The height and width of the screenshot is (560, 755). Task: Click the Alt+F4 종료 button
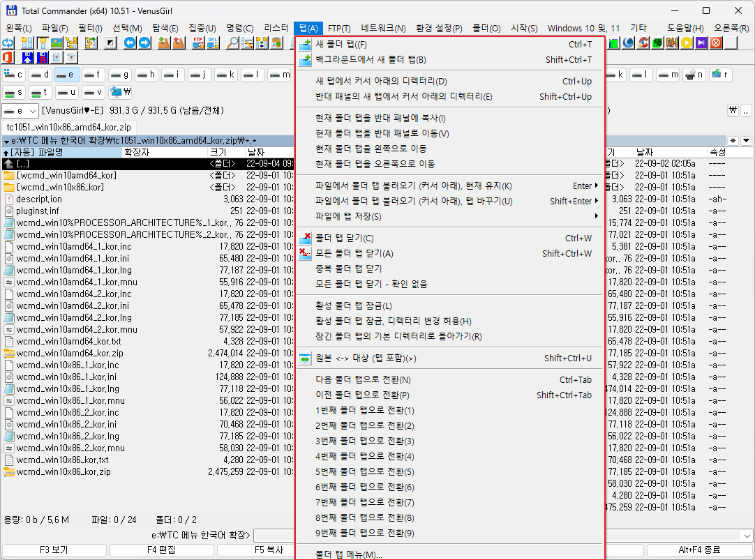pyautogui.click(x=699, y=550)
